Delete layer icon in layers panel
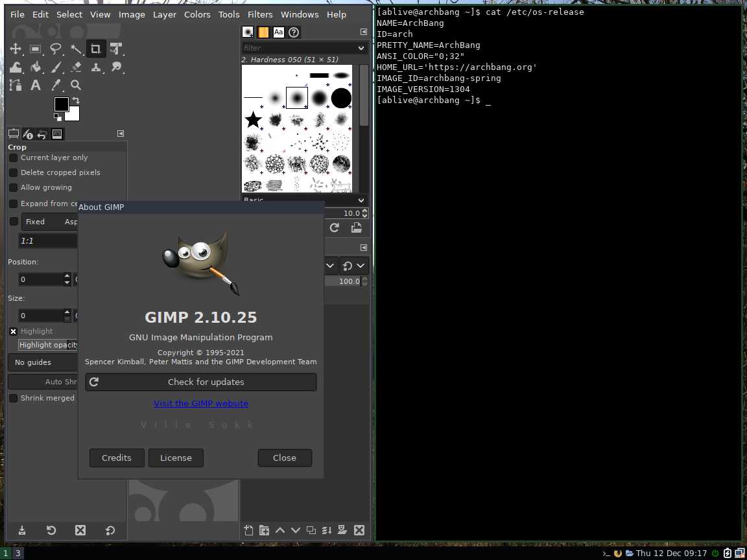Screen dimensions: 747x560 359,530
